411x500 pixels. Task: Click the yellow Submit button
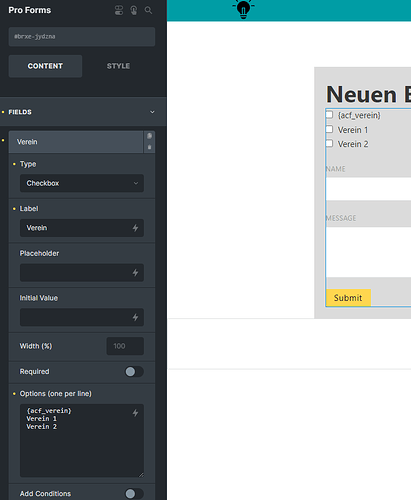(348, 298)
